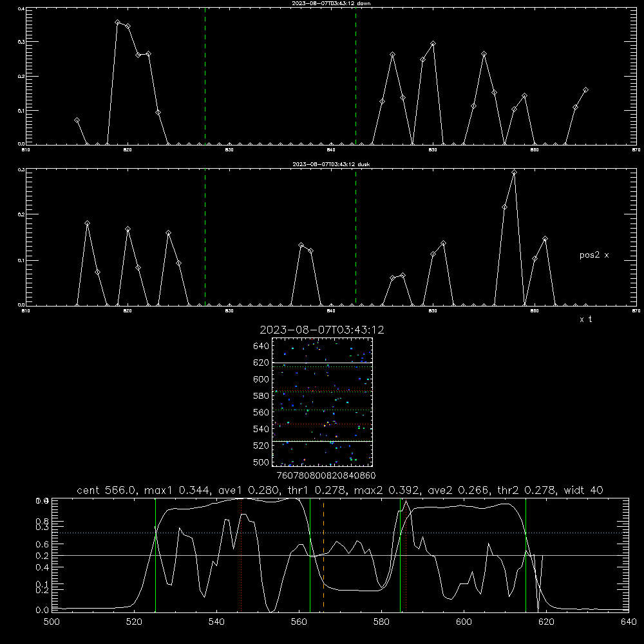Click the '600' y-axis label of center image
The width and height of the screenshot is (644, 644).
tap(261, 379)
